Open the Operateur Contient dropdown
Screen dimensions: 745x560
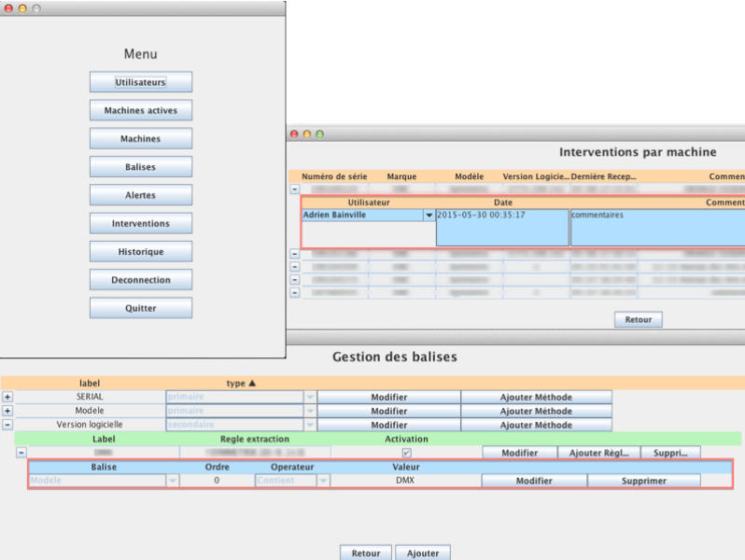pos(323,481)
